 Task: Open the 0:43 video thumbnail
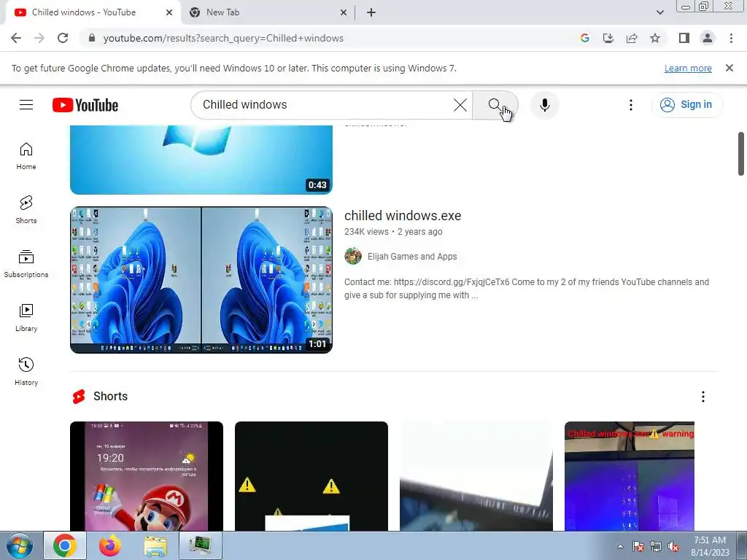tap(201, 160)
